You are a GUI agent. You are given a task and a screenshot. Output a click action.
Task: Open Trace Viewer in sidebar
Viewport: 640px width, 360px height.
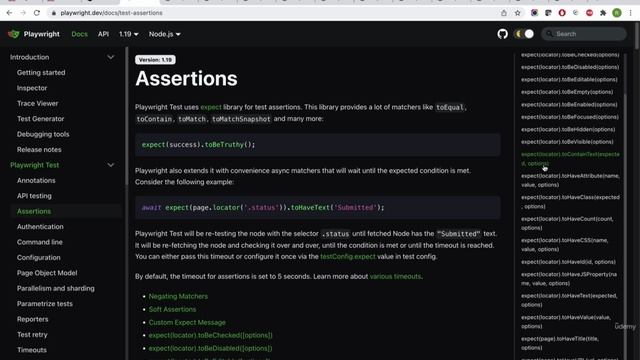[38, 104]
